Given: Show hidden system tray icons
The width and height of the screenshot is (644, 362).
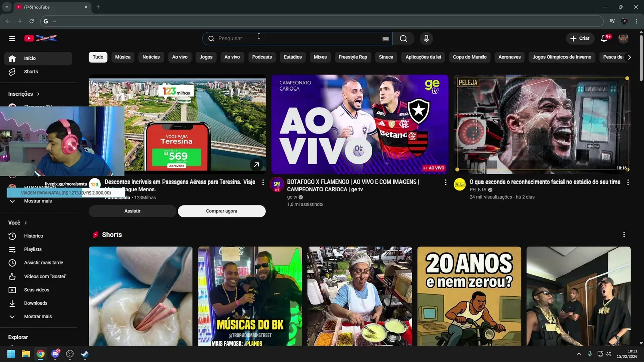Looking at the screenshot, I should (579, 354).
